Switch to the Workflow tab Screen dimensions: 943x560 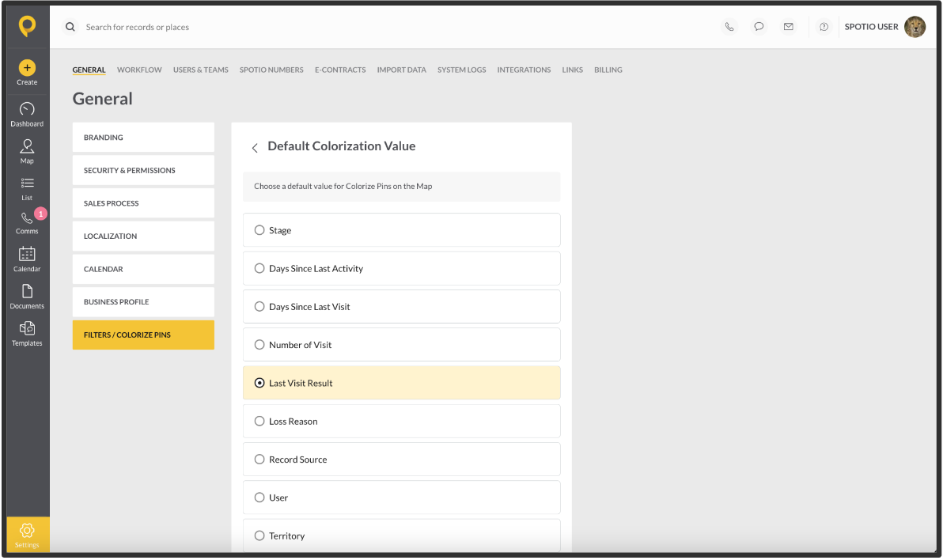pos(139,70)
